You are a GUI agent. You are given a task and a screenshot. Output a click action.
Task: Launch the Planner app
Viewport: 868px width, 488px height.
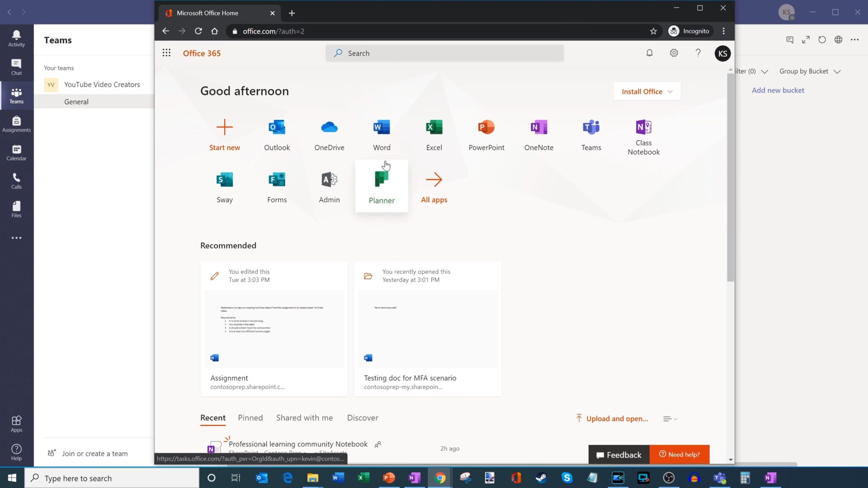[381, 186]
